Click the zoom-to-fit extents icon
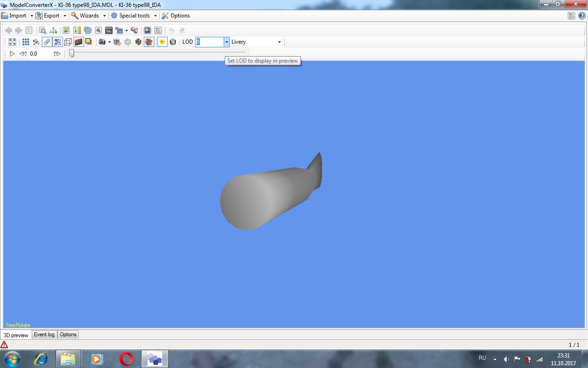Image resolution: width=588 pixels, height=368 pixels. click(x=12, y=42)
